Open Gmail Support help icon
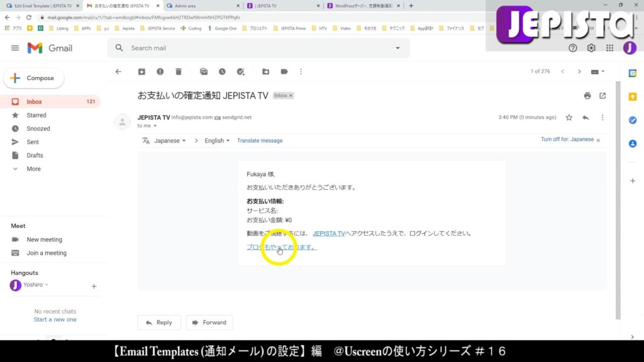Viewport: 644px width, 362px height. (x=572, y=48)
